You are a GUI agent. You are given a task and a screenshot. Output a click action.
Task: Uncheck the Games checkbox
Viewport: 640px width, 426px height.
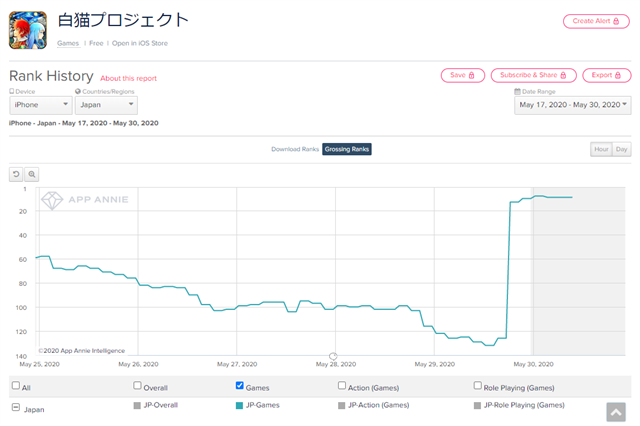pos(240,385)
